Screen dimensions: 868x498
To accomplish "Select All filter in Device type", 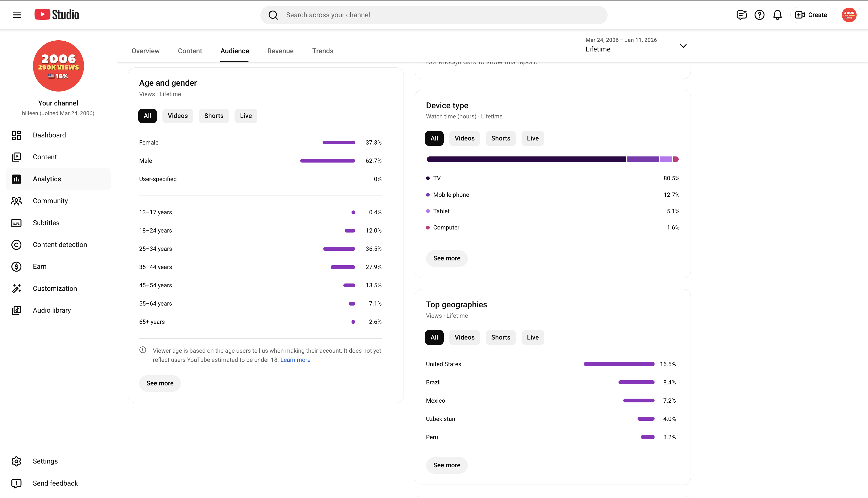I will (434, 138).
